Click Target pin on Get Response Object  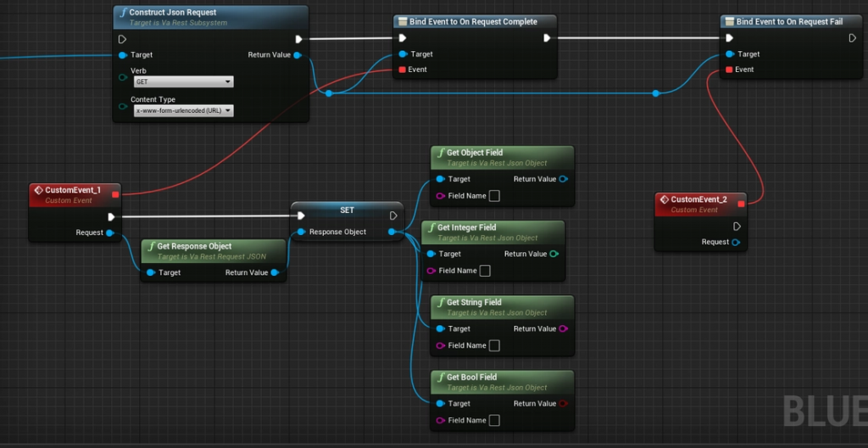pyautogui.click(x=151, y=273)
